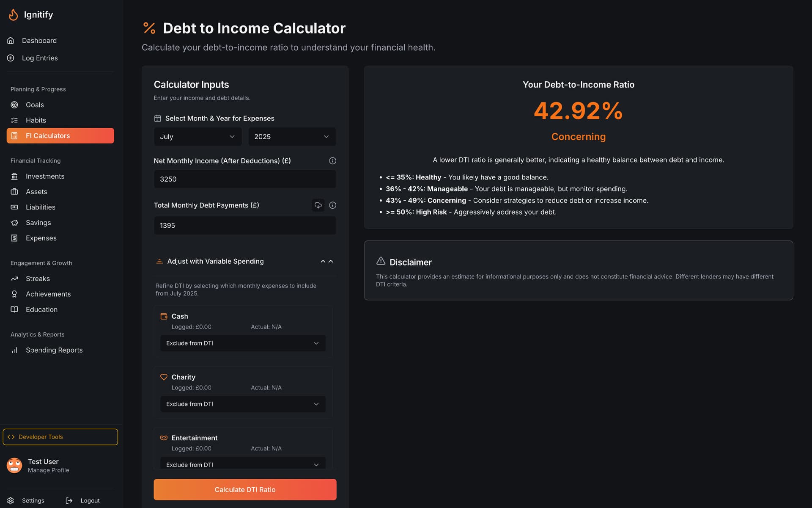Focus the Net Monthly Income field

pyautogui.click(x=245, y=179)
